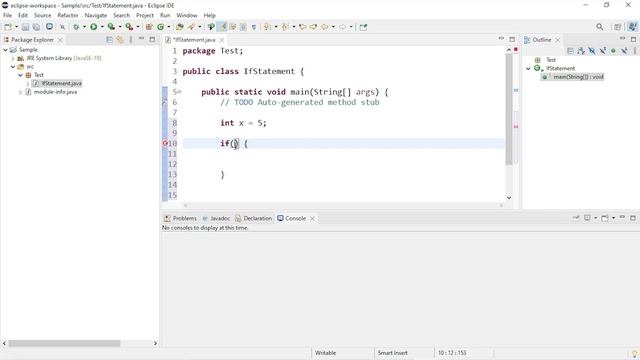Toggle Hide Local Types in Outline

pyautogui.click(x=624, y=51)
